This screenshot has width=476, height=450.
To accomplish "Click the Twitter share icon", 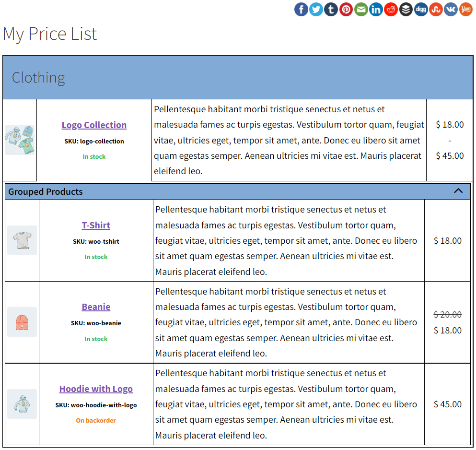I will (316, 9).
